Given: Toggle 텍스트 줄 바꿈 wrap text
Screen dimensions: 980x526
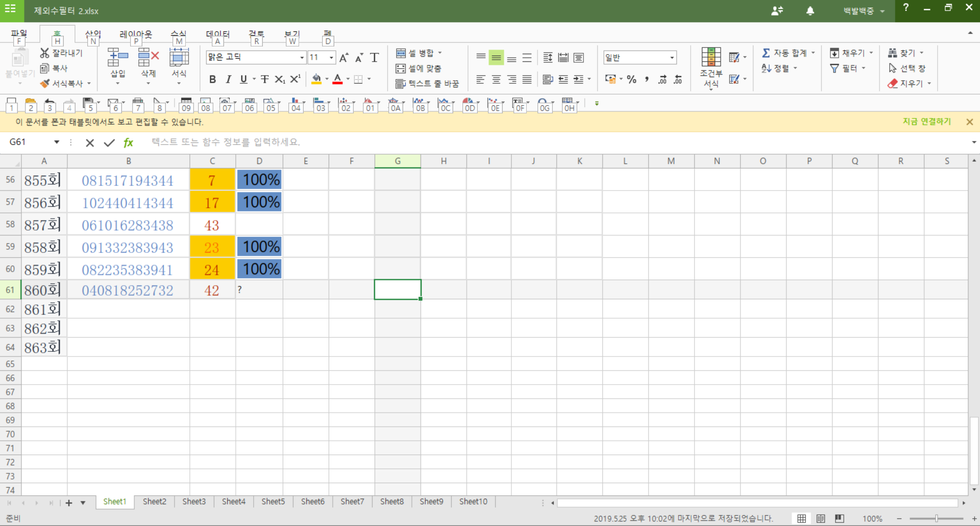Looking at the screenshot, I should (427, 83).
